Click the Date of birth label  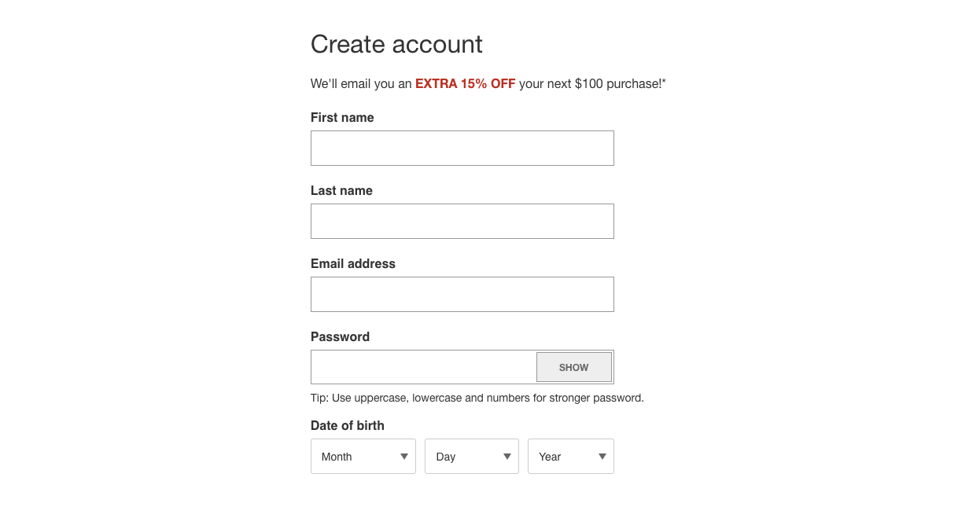coord(348,426)
